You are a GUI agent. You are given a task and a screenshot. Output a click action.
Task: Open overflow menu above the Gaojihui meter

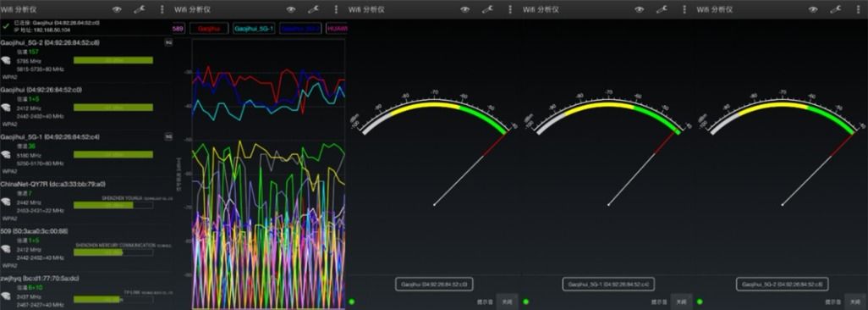click(x=510, y=9)
